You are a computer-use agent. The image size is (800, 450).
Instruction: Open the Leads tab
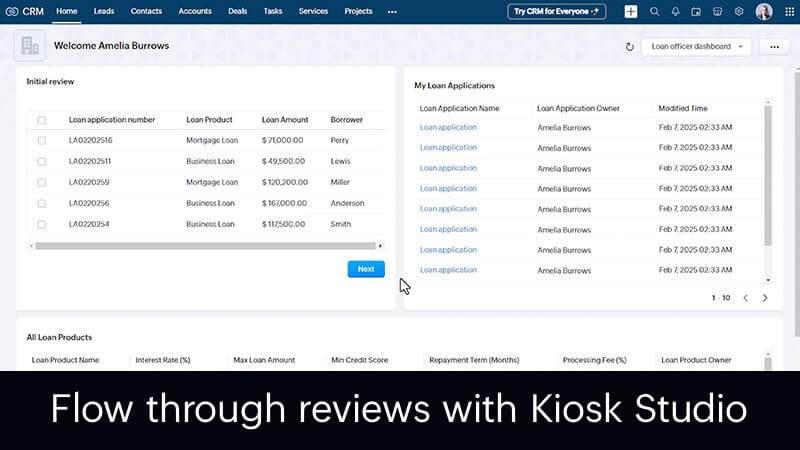pos(104,11)
